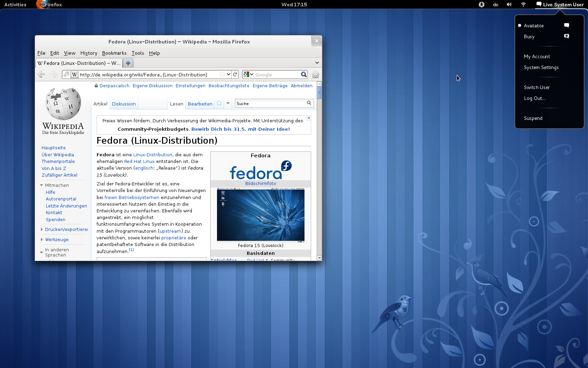Switch user status to Busy
Viewport: 588px width, 368px height.
click(x=529, y=36)
